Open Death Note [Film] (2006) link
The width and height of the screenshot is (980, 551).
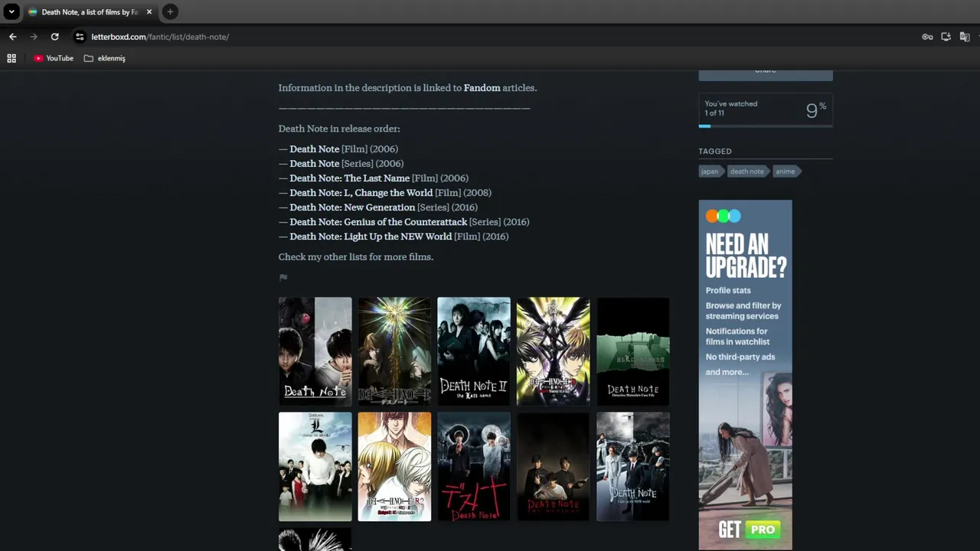(314, 149)
